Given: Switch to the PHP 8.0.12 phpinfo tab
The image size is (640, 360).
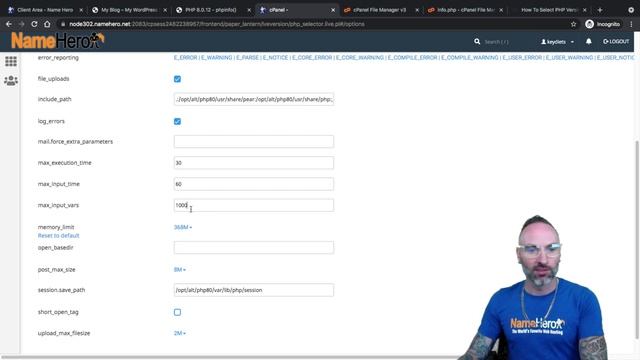Looking at the screenshot, I should [x=211, y=10].
